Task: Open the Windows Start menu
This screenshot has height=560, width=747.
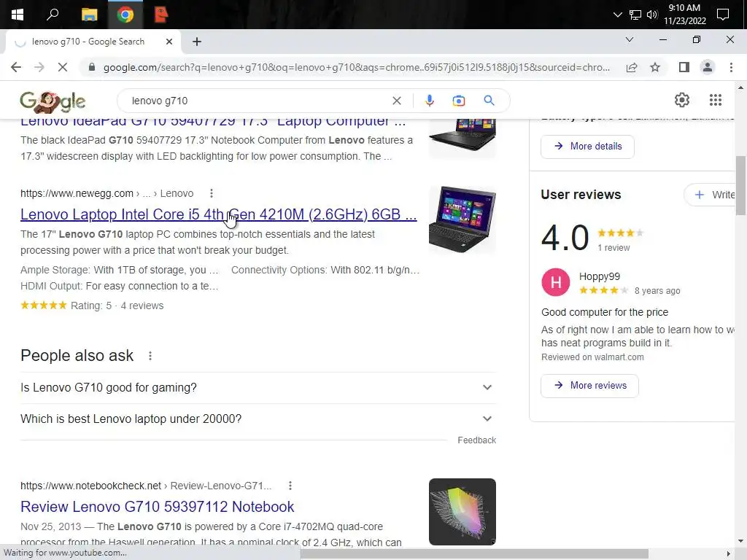Action: coord(18,15)
